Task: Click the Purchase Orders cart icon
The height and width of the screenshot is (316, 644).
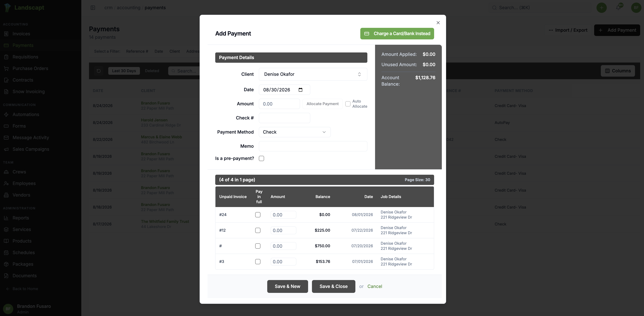Action: coord(6,69)
